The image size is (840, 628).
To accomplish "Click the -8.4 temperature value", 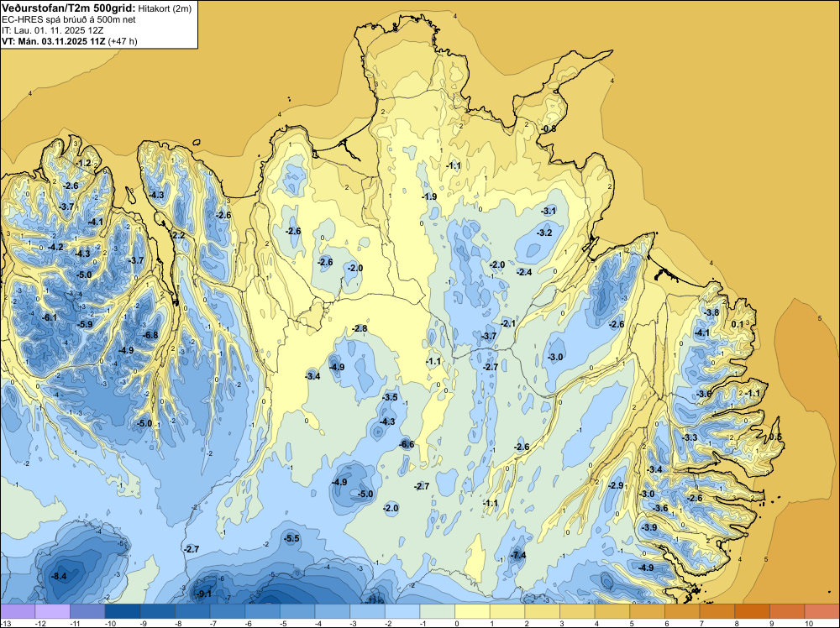I will [x=59, y=577].
